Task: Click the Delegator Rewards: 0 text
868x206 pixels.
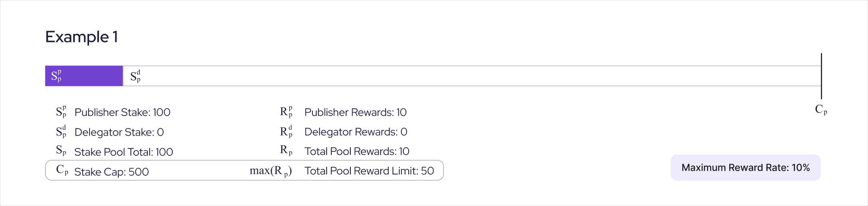Action: click(355, 132)
